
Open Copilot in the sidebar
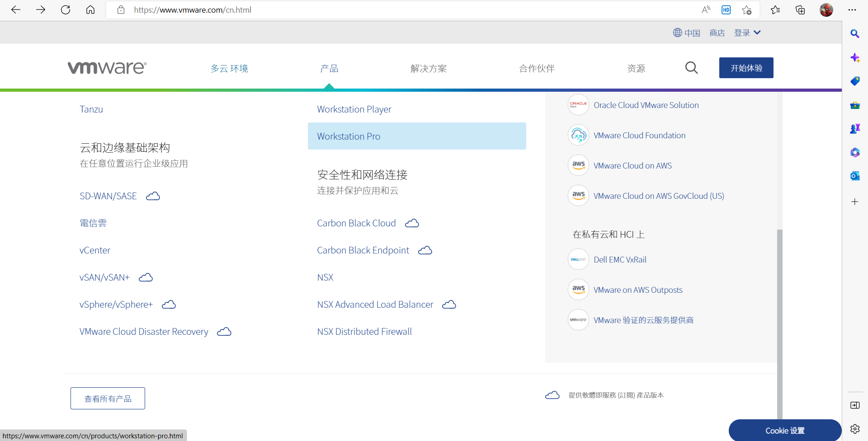point(855,58)
